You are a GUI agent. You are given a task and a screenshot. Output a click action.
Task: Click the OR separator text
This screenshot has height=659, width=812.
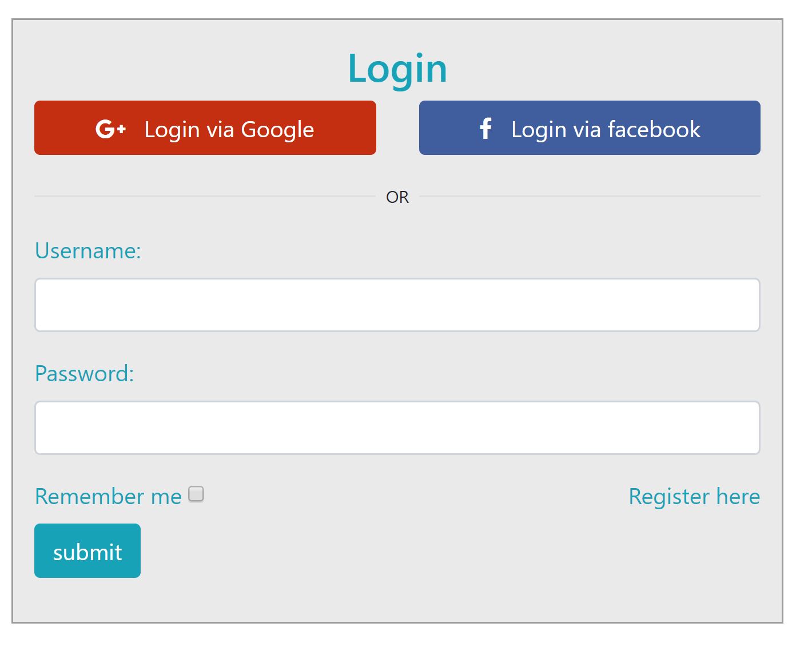(397, 197)
